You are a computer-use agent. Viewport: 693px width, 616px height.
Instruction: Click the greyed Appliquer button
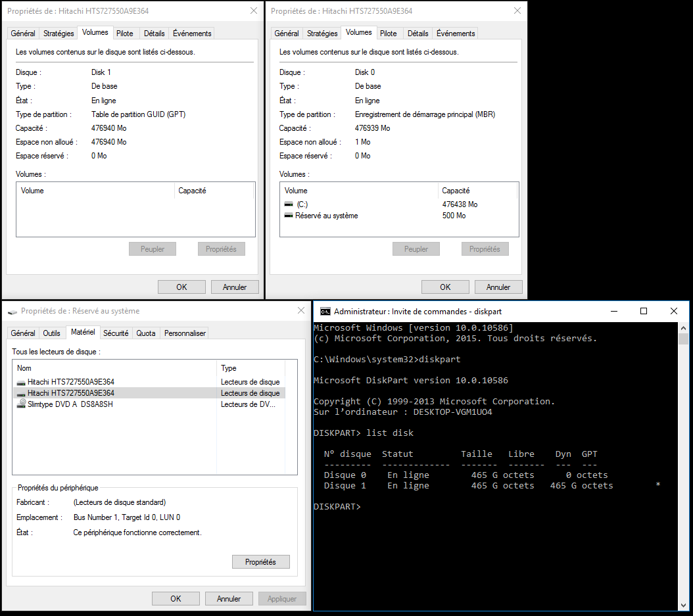pyautogui.click(x=282, y=599)
